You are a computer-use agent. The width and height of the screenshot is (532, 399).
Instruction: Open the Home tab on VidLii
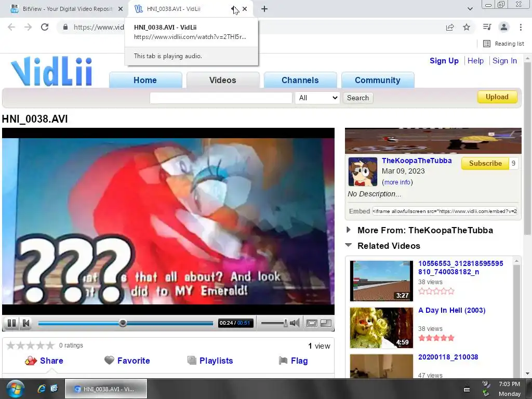(145, 80)
